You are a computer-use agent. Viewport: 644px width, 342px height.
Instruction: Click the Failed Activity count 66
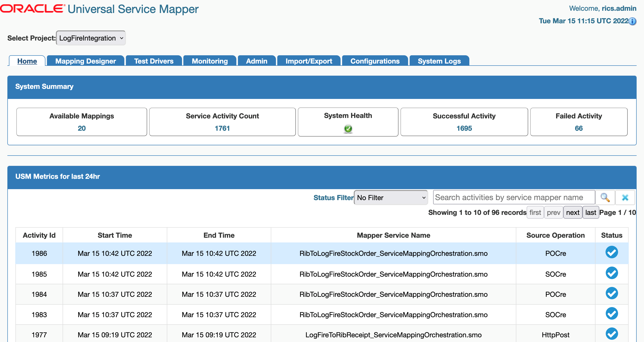(578, 128)
